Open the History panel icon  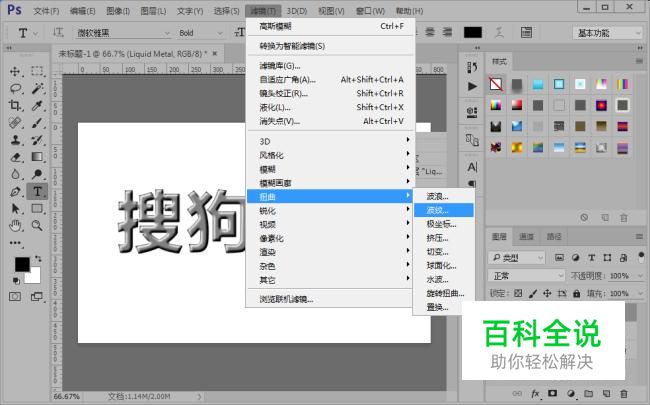(472, 67)
